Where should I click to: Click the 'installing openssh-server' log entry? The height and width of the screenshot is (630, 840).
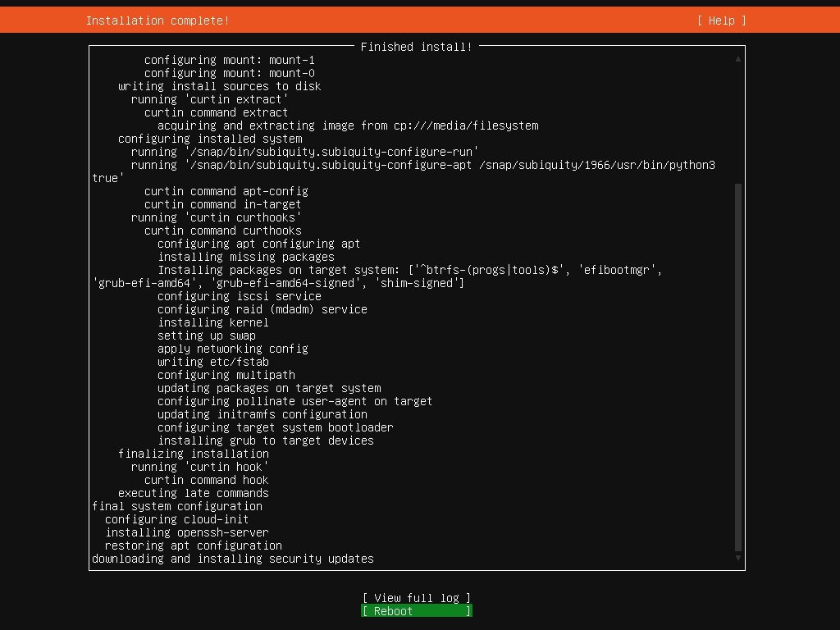[186, 532]
